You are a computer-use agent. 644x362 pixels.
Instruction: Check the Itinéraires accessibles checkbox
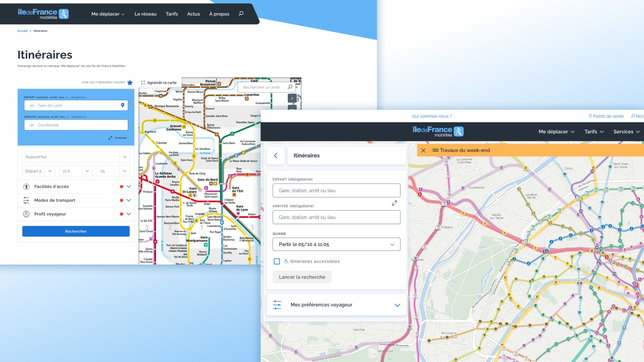click(x=277, y=261)
